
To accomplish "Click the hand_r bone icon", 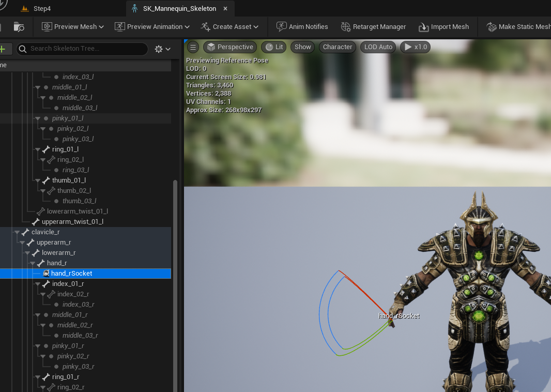I will click(41, 263).
